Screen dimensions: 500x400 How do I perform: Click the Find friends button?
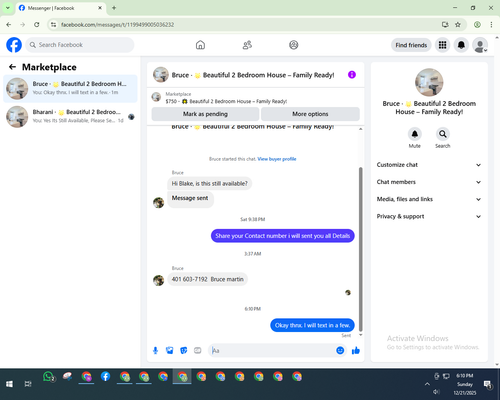(411, 45)
